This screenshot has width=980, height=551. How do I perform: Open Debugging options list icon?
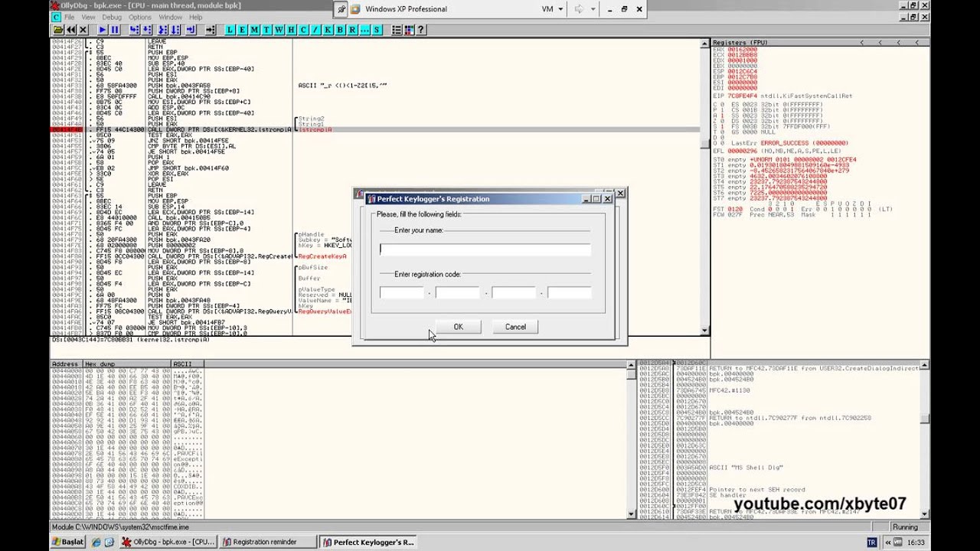click(396, 30)
